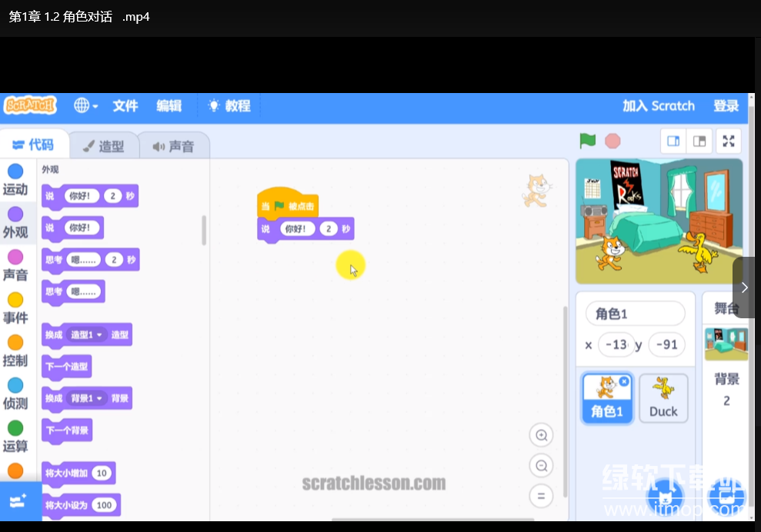
Task: Switch to the 造型 tab
Action: (104, 146)
